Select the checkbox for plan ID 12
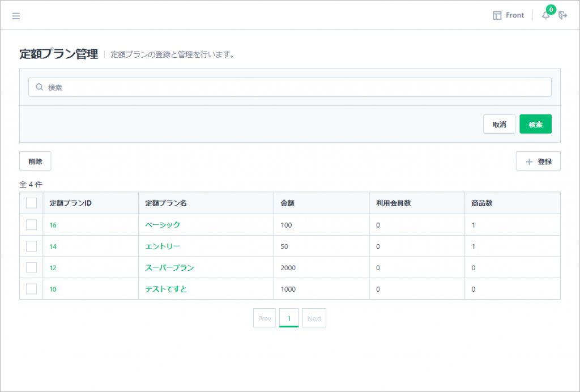This screenshot has height=392, width=580. (32, 267)
